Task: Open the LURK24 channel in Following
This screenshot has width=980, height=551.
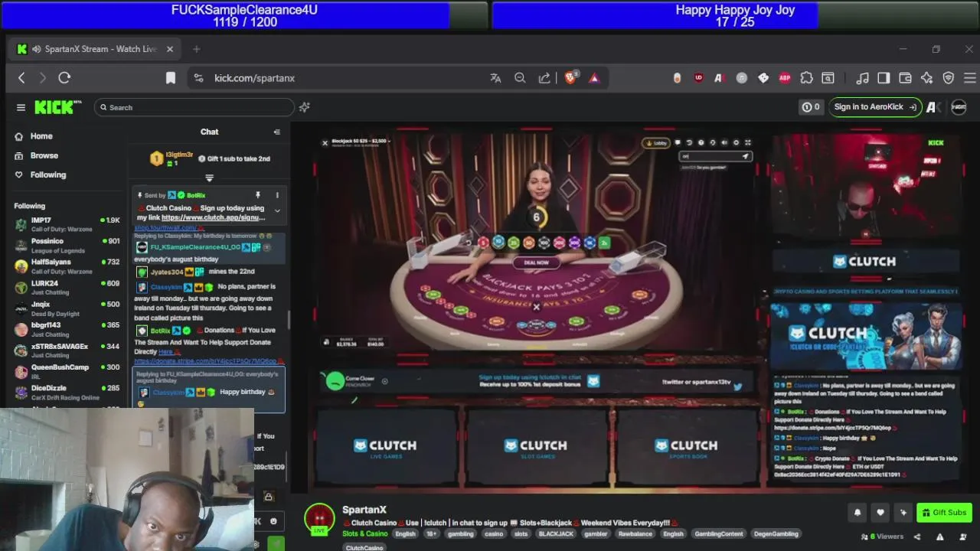Action: tap(67, 288)
